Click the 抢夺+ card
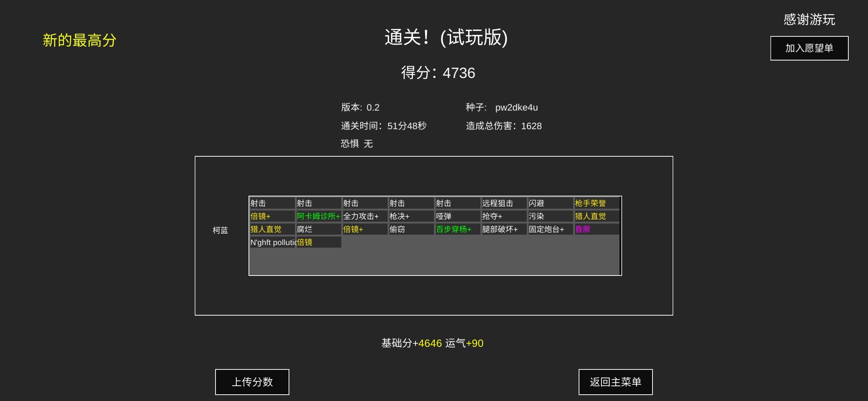This screenshot has width=868, height=401. tap(503, 216)
